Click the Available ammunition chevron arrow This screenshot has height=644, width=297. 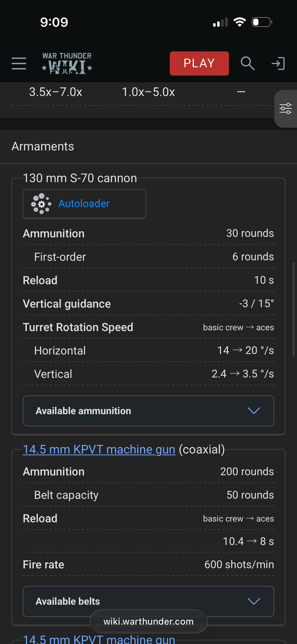pos(254,411)
